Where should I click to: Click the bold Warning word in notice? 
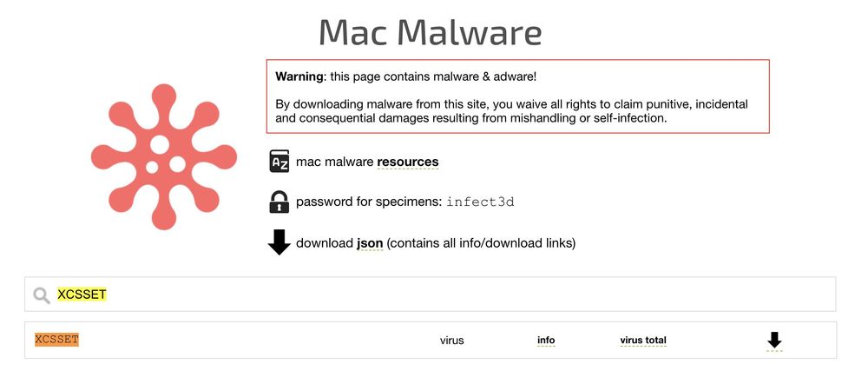click(299, 76)
